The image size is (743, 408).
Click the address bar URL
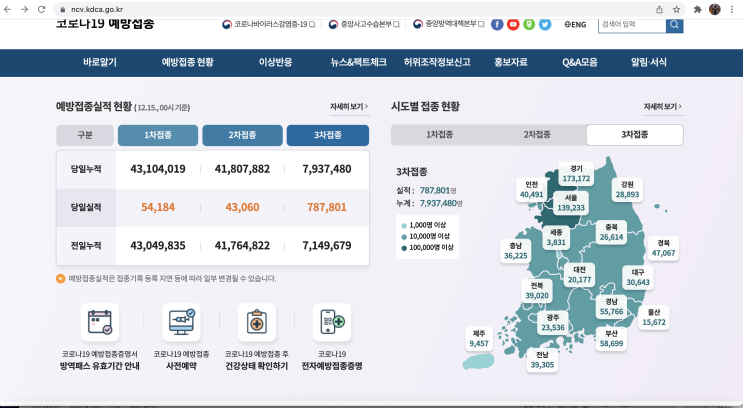pos(97,9)
